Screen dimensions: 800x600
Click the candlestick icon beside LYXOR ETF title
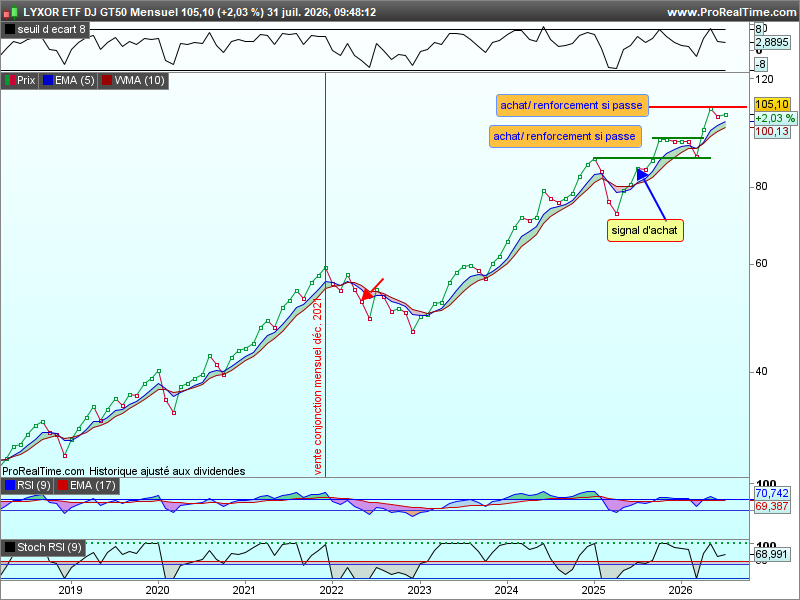[11, 12]
